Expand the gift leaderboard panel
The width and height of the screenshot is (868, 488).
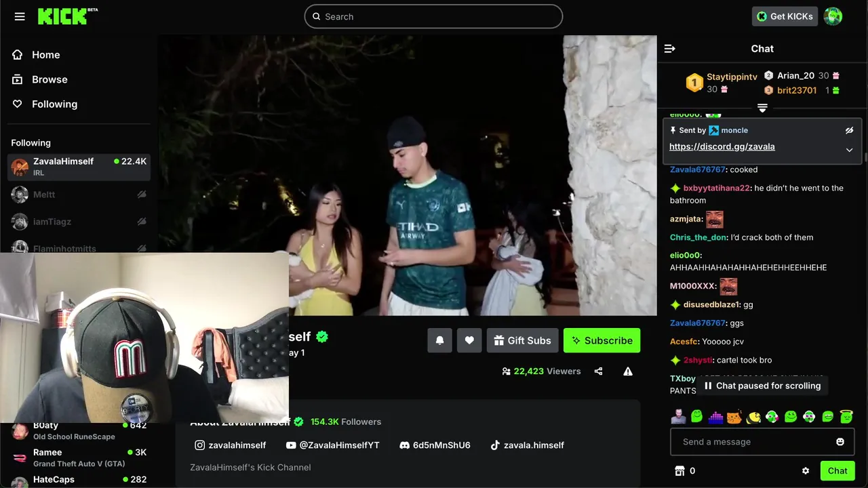pyautogui.click(x=762, y=108)
